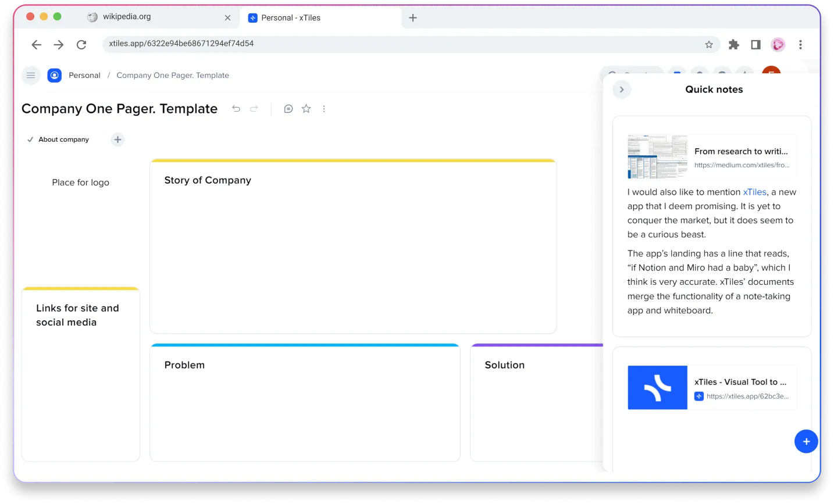Open the page's more options dots

point(324,109)
